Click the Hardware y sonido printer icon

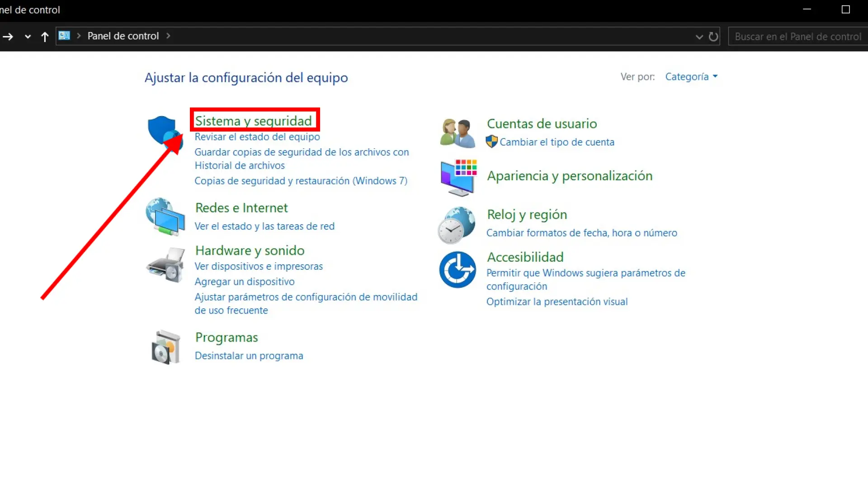(x=165, y=265)
